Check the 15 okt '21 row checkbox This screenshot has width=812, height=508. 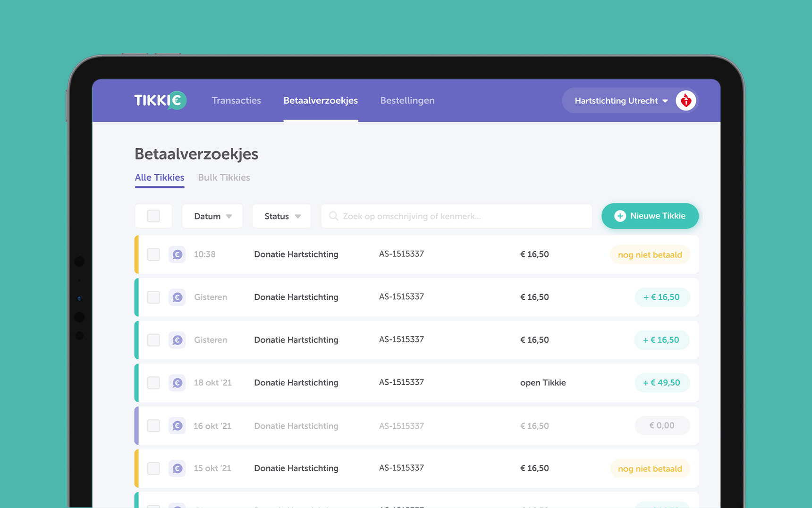pyautogui.click(x=153, y=468)
